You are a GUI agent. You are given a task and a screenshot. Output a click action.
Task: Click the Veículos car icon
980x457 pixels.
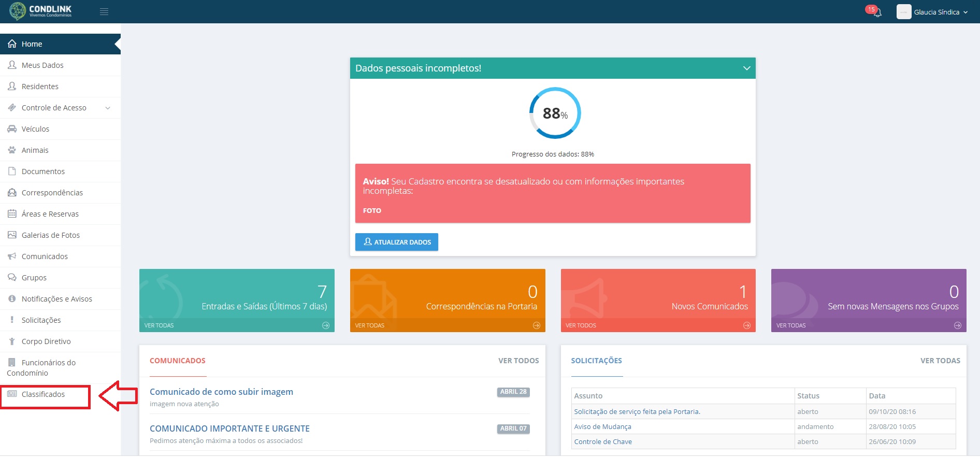click(x=12, y=129)
